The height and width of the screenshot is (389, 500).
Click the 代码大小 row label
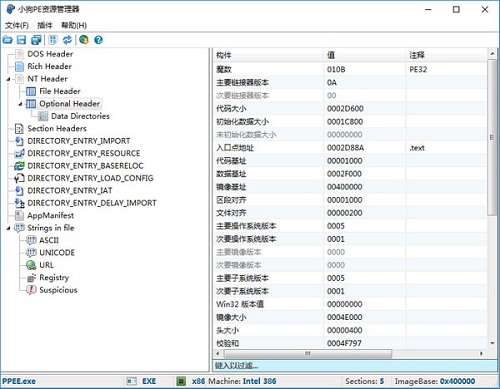click(231, 109)
